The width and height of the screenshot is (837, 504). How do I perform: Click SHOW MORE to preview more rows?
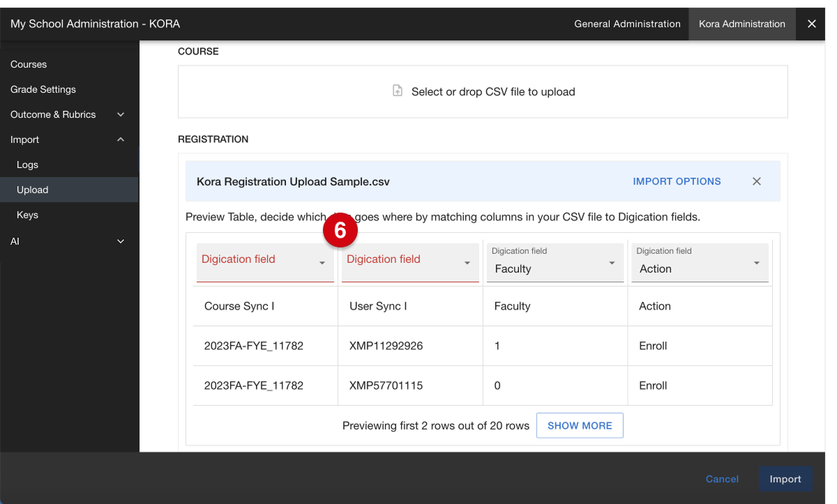point(580,425)
